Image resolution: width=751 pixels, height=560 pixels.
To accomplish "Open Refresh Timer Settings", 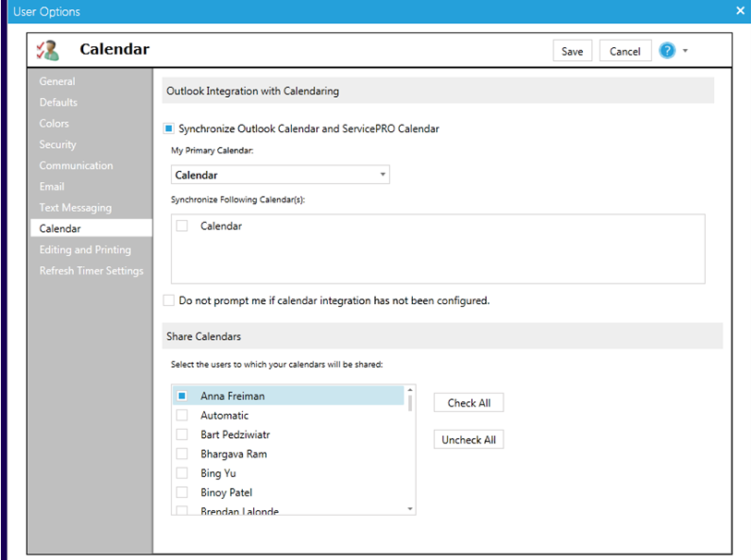I will click(x=91, y=270).
